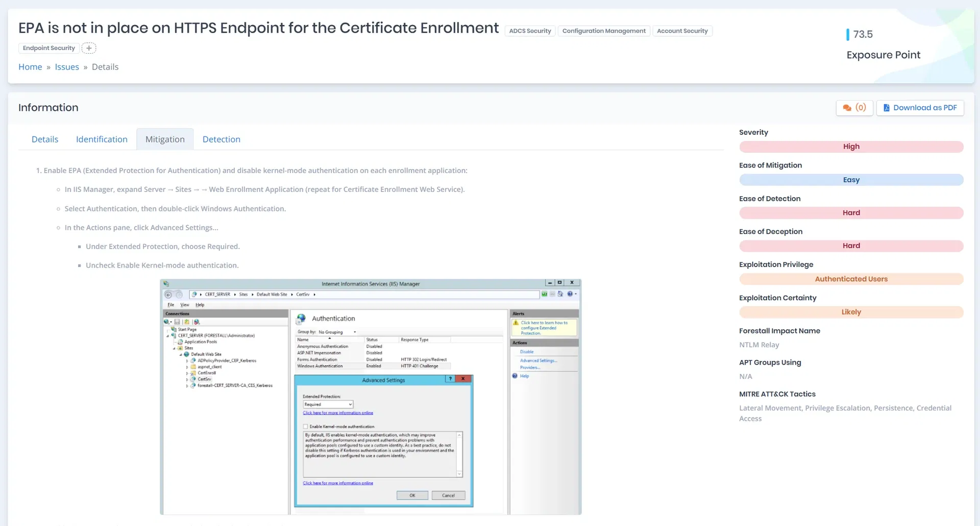
Task: Click N/A under APT Groups Using
Action: click(746, 376)
